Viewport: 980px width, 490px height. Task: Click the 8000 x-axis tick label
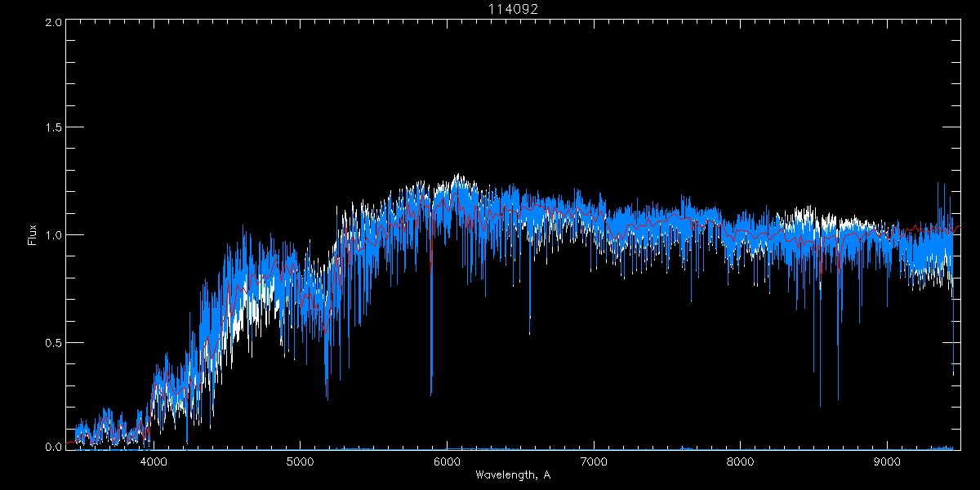[x=741, y=461]
